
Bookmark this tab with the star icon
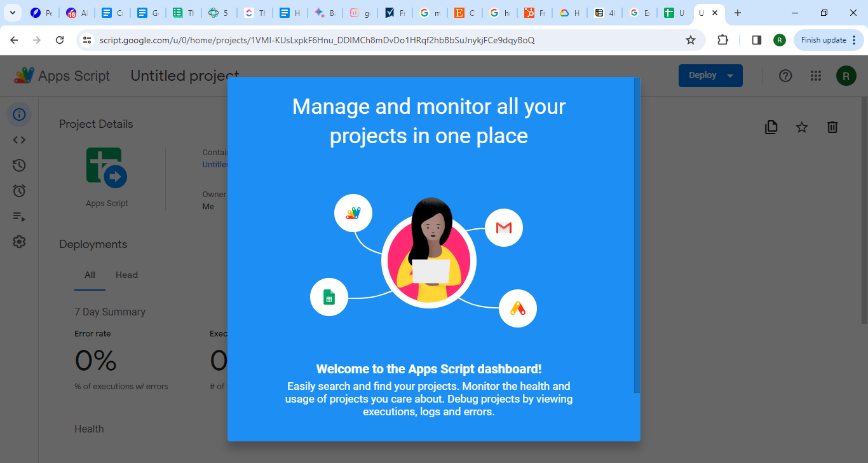click(x=691, y=40)
